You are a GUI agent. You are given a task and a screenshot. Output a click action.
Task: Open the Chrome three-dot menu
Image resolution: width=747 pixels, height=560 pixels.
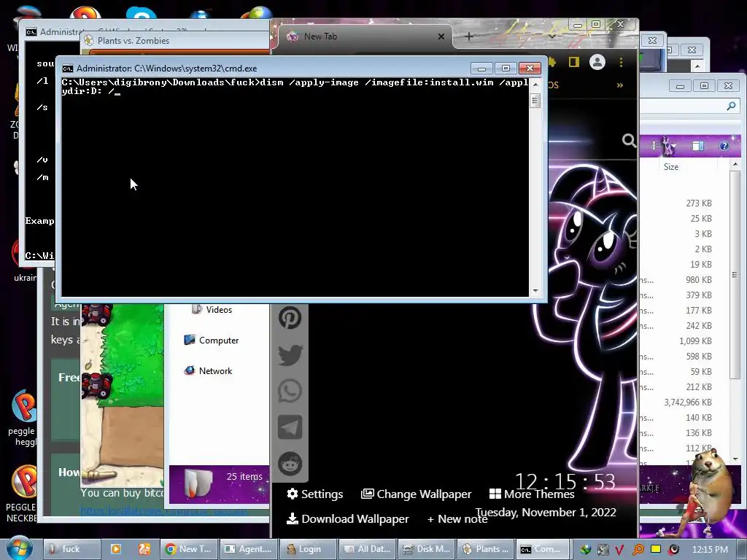point(621,62)
